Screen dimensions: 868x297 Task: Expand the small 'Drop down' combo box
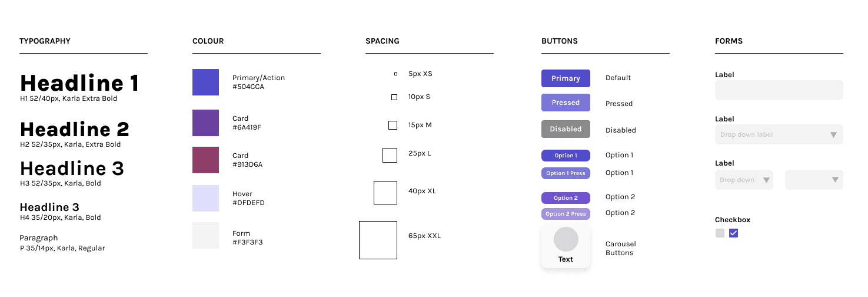point(744,180)
